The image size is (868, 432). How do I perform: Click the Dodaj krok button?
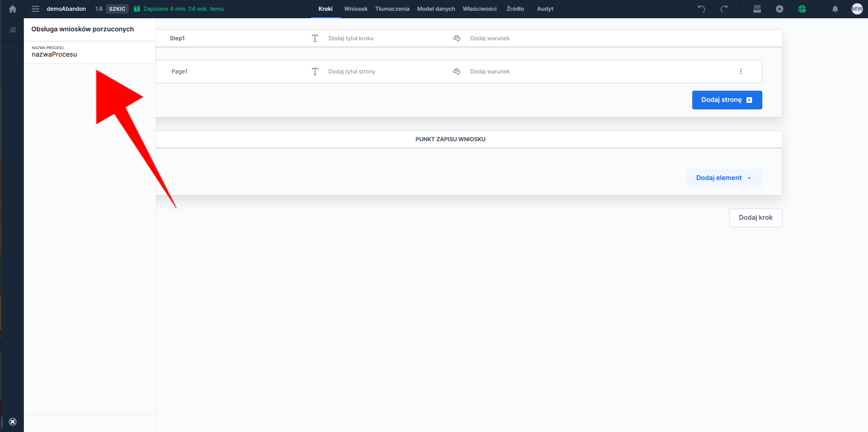755,218
